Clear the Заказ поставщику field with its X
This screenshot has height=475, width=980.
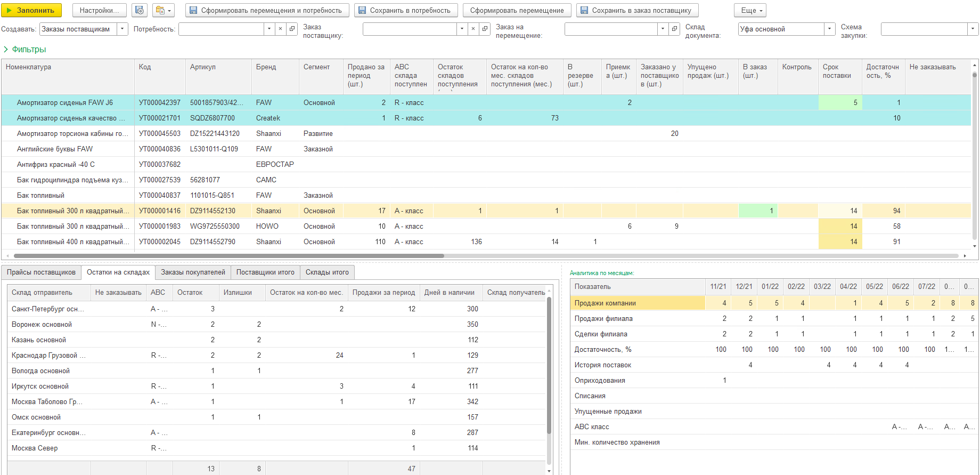[473, 29]
